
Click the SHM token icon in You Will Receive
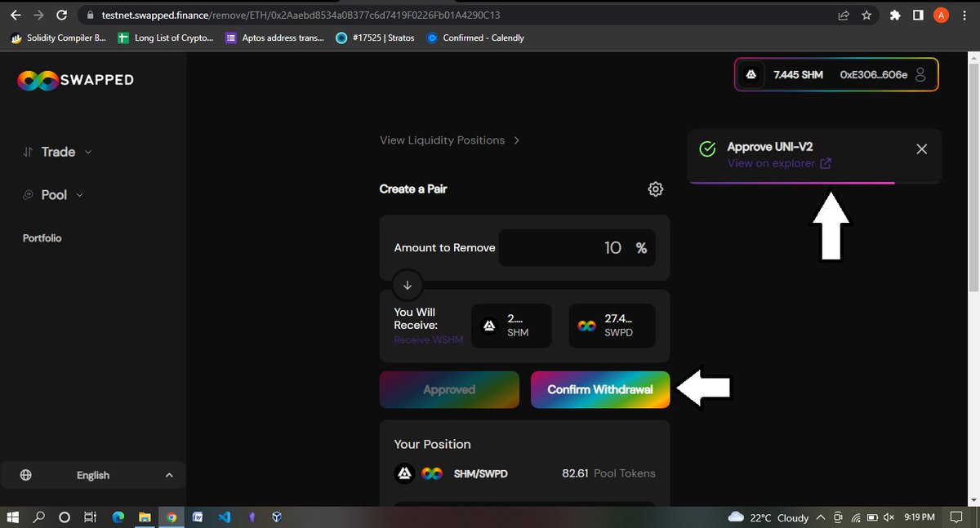tap(489, 326)
